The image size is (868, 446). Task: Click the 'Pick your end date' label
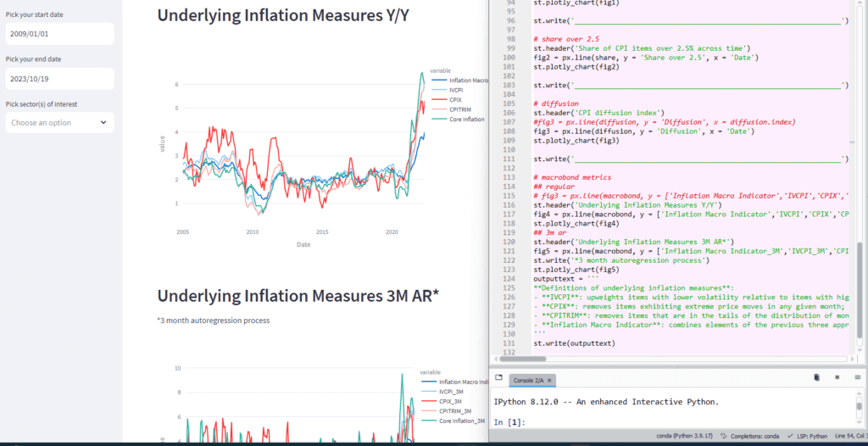click(33, 59)
